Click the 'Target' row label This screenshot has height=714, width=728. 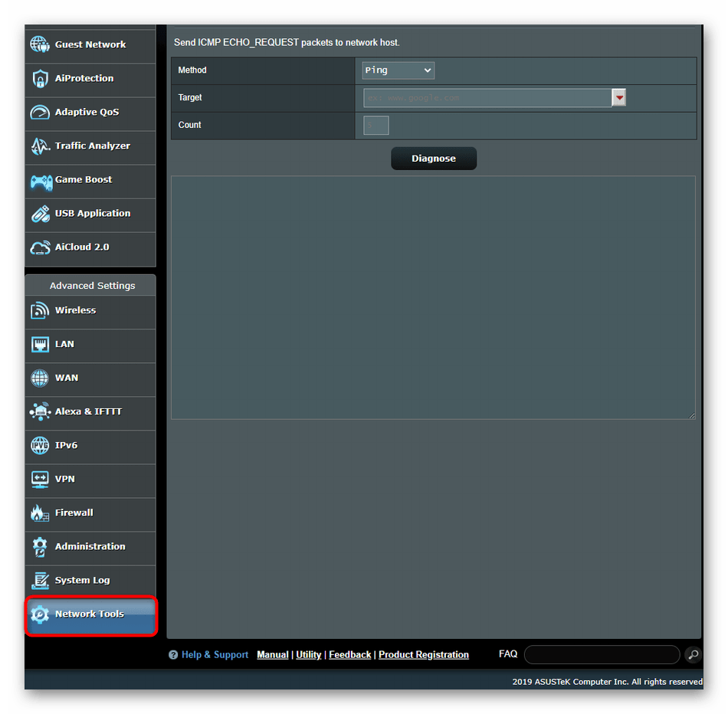(190, 97)
